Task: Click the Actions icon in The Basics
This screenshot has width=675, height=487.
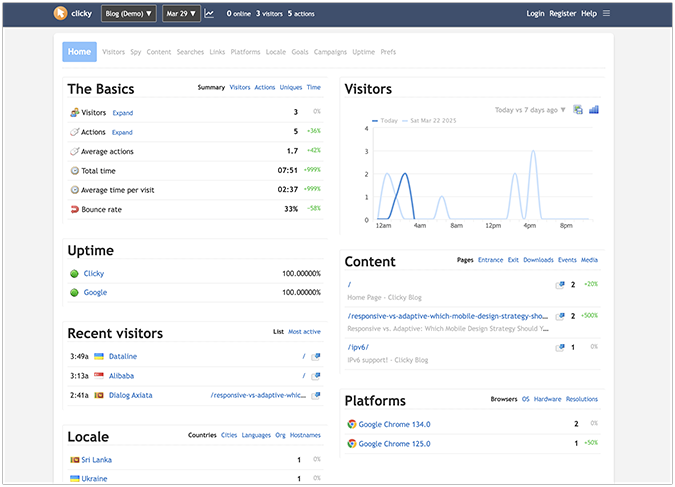Action: coord(74,132)
